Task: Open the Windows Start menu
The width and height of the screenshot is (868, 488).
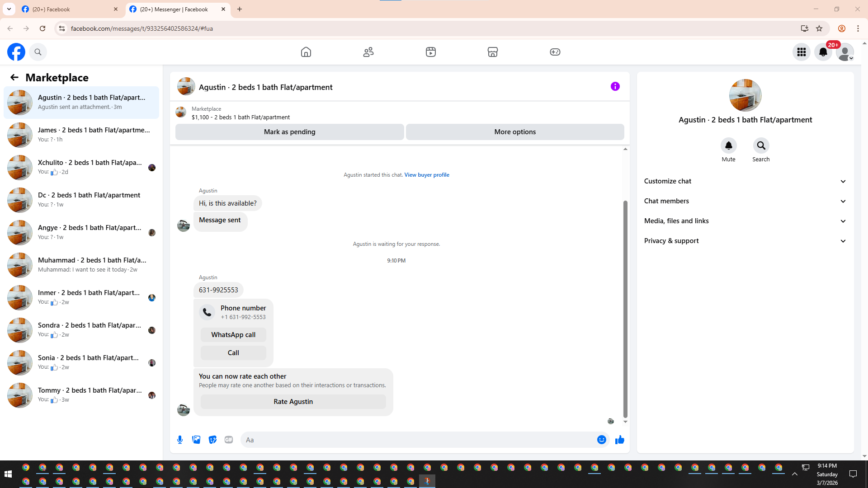Action: [x=8, y=474]
